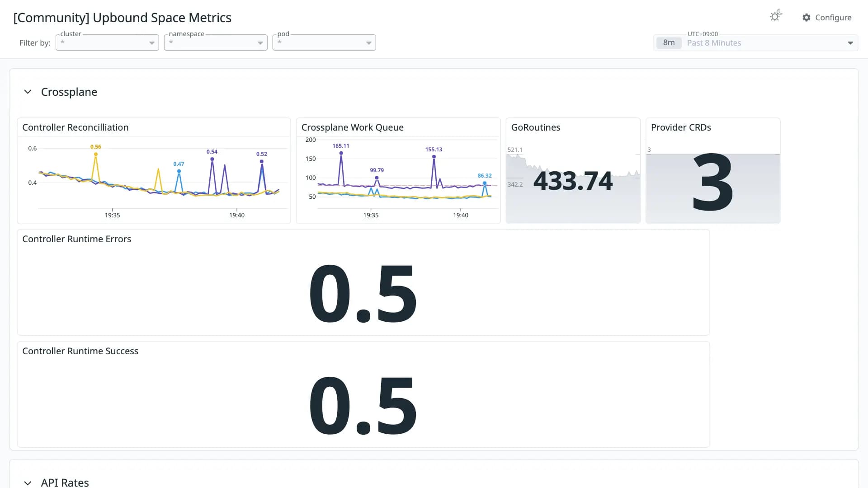Click the API Rates section heading
Screen dimensions: 868x488
click(65, 482)
